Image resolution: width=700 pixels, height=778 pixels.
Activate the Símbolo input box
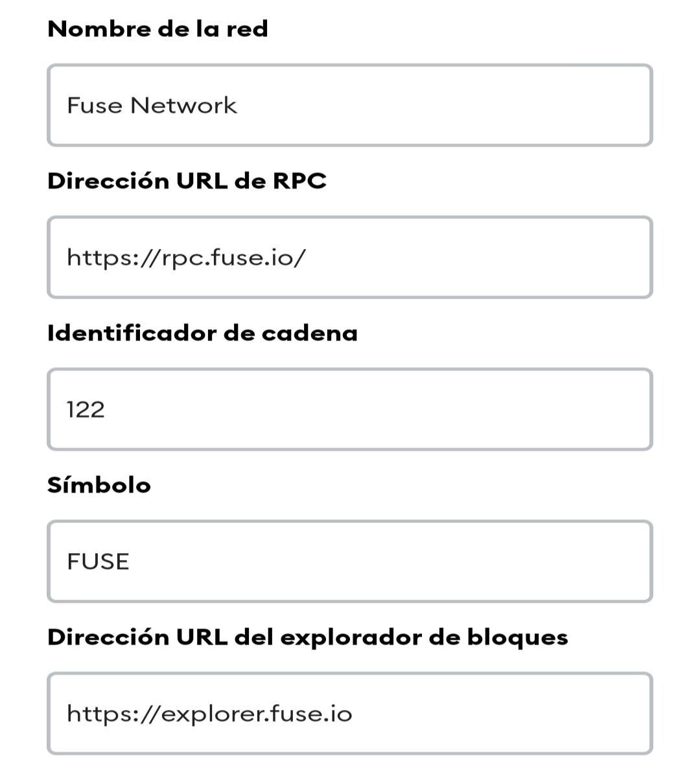(x=350, y=561)
